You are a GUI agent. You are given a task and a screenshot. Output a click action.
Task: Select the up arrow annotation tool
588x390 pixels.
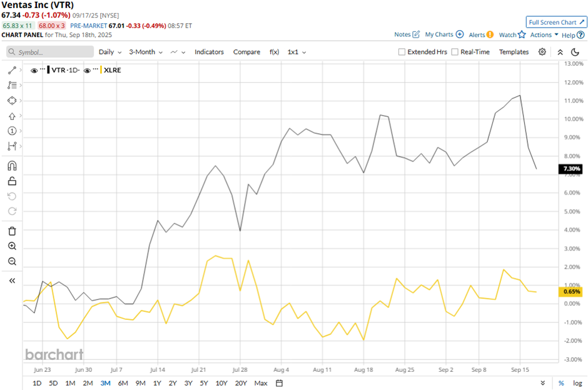[12, 116]
